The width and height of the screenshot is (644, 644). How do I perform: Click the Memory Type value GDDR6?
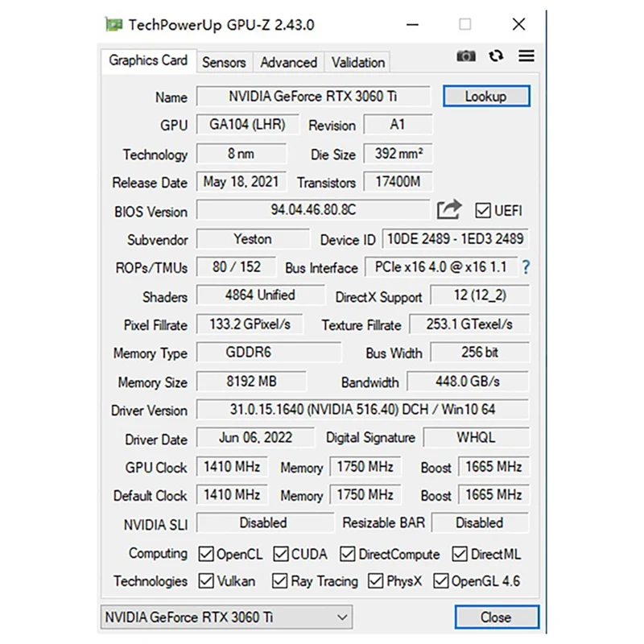(269, 352)
